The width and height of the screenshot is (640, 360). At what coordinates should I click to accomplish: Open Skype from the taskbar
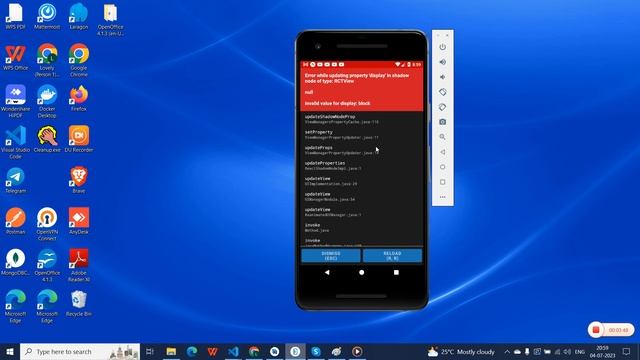tap(316, 351)
